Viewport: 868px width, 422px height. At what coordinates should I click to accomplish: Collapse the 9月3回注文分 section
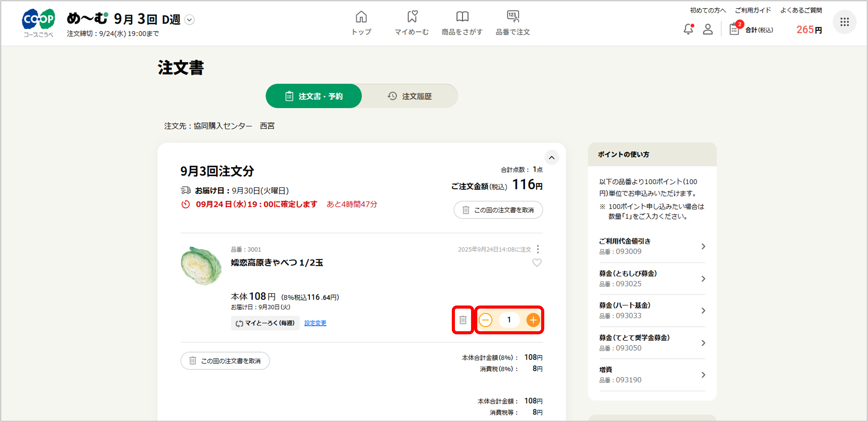(x=552, y=158)
